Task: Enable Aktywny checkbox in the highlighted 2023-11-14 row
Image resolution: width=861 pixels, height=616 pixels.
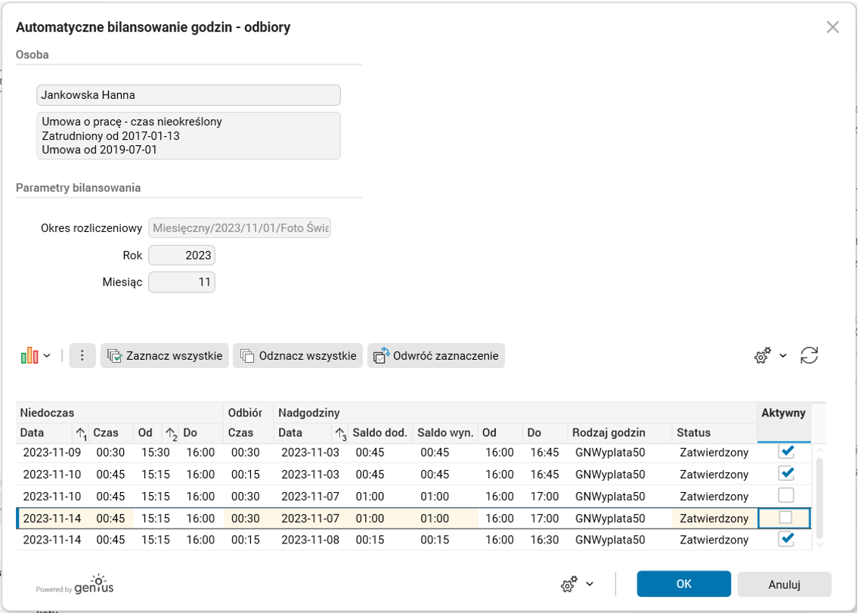Action: coord(786,518)
